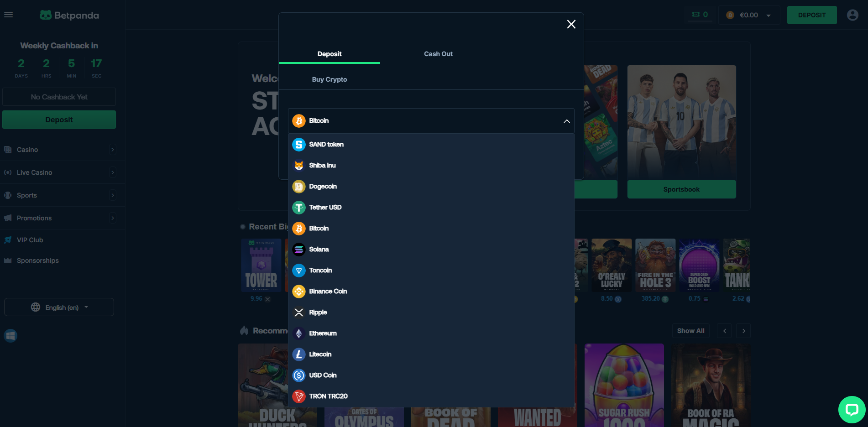Viewport: 868px width, 427px height.
Task: Click the bonus ticket counter icon
Action: 696,15
